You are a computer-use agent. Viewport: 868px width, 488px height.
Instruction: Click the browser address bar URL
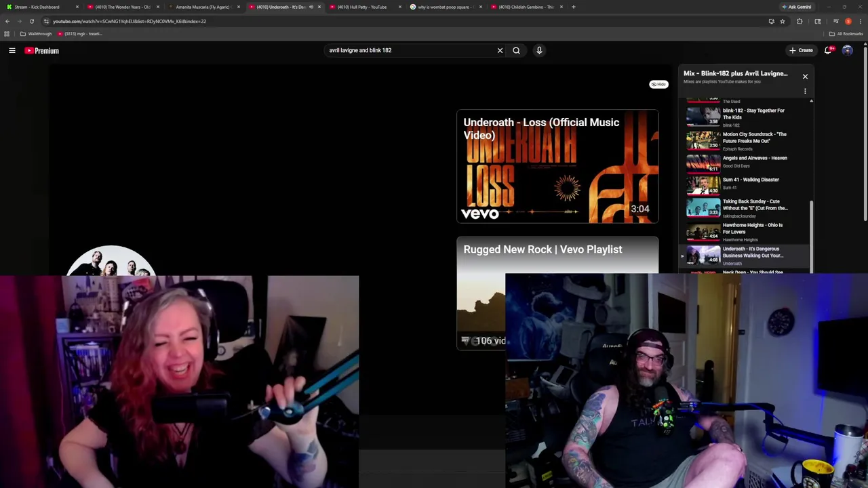point(130,21)
